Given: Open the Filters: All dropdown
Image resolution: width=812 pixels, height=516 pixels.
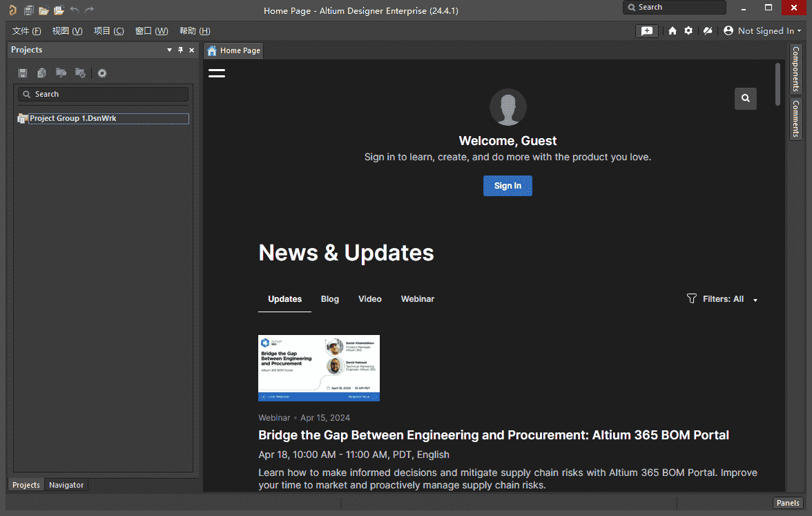Looking at the screenshot, I should (723, 299).
